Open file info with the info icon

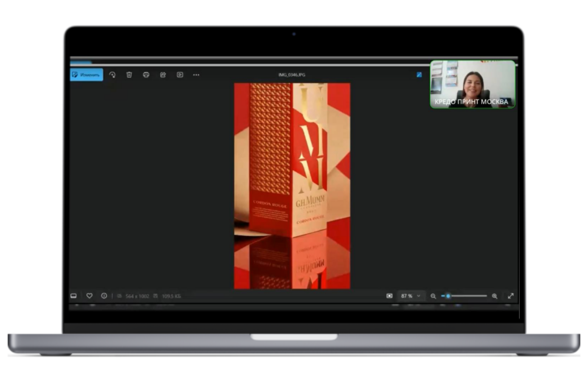104,296
